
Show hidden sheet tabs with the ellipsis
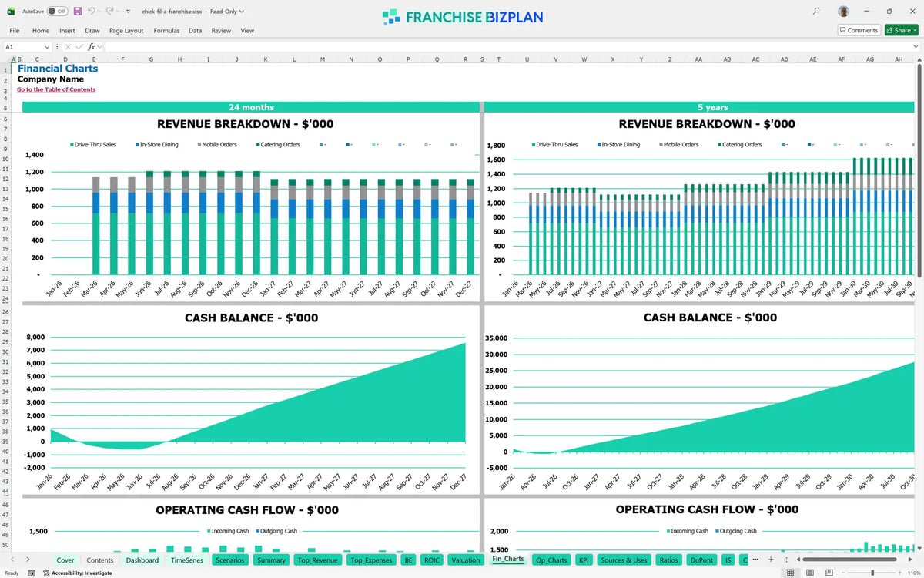[755, 560]
